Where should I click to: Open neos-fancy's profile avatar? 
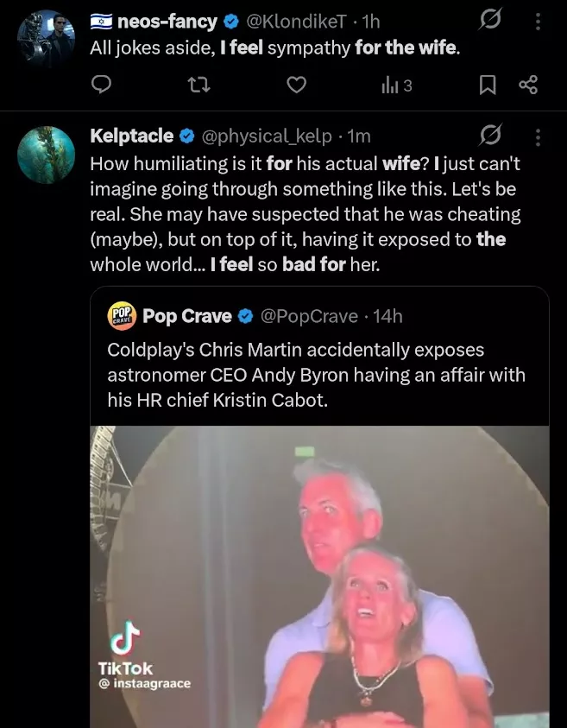46,39
